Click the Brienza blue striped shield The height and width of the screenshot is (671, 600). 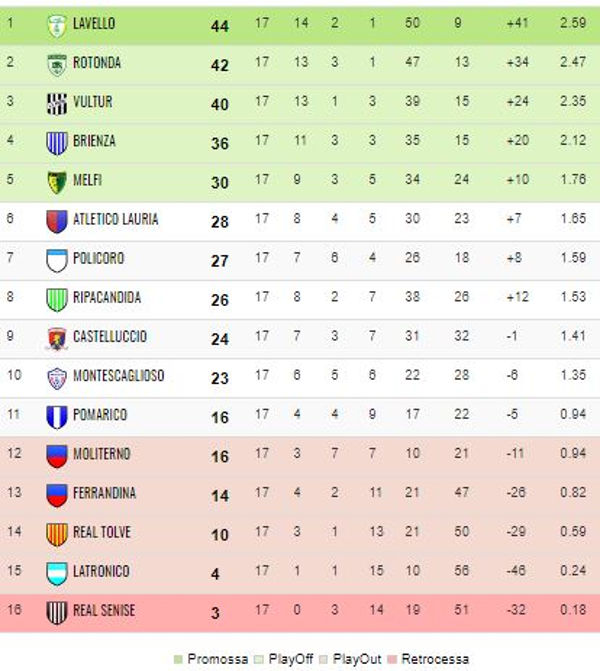click(56, 143)
